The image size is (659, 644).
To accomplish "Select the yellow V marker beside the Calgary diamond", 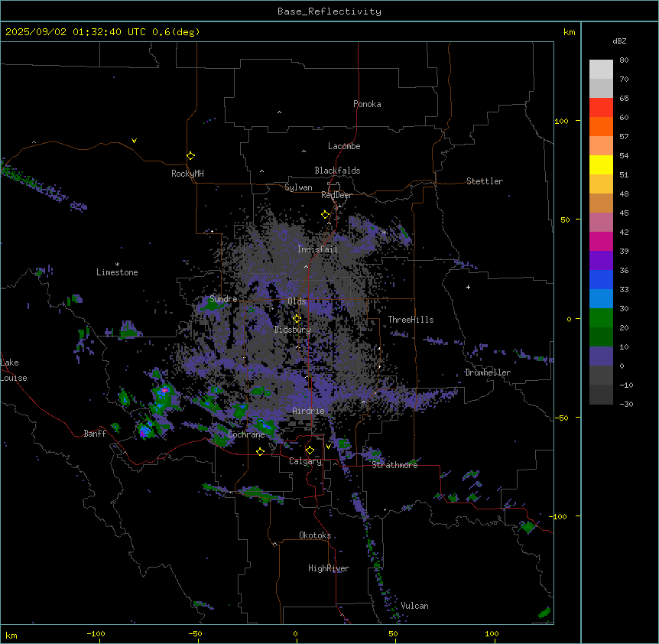I will [x=328, y=447].
